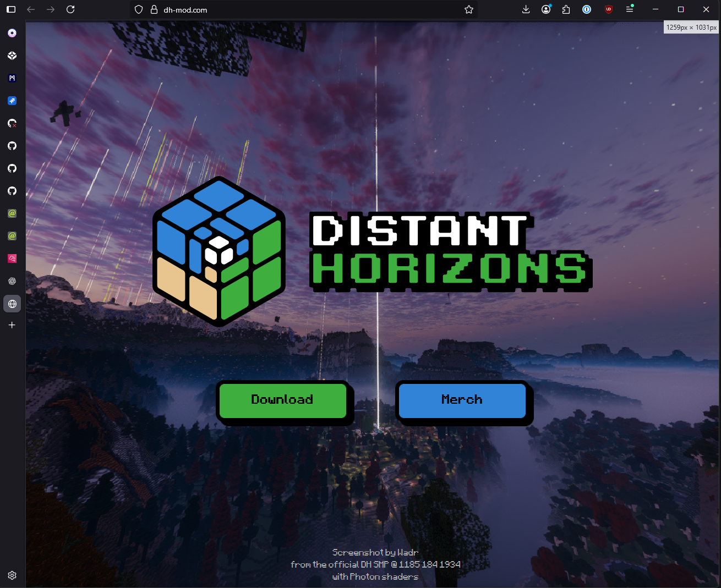Open sidebar settings gear
The width and height of the screenshot is (721, 588).
(12, 575)
